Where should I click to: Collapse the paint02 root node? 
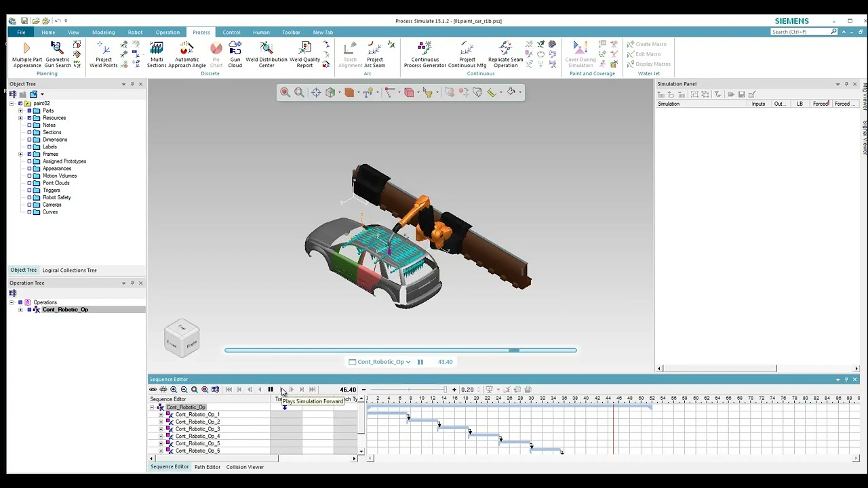click(12, 104)
